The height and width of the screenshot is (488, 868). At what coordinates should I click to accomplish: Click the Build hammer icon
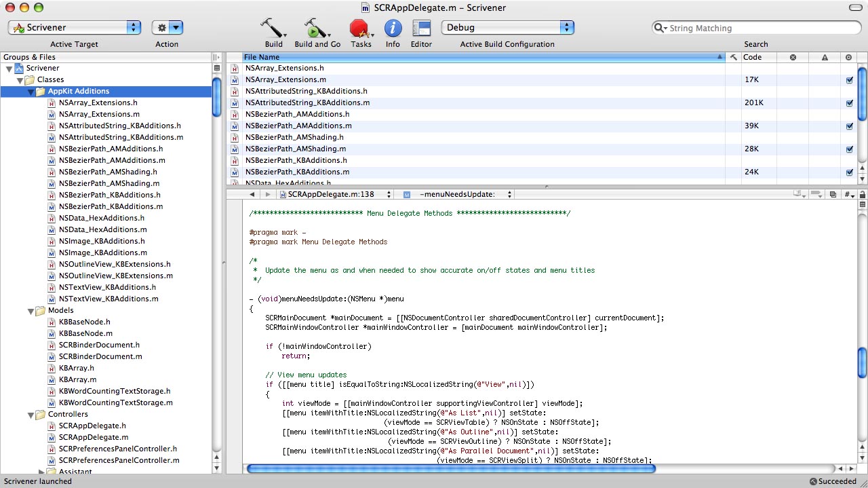click(x=273, y=28)
